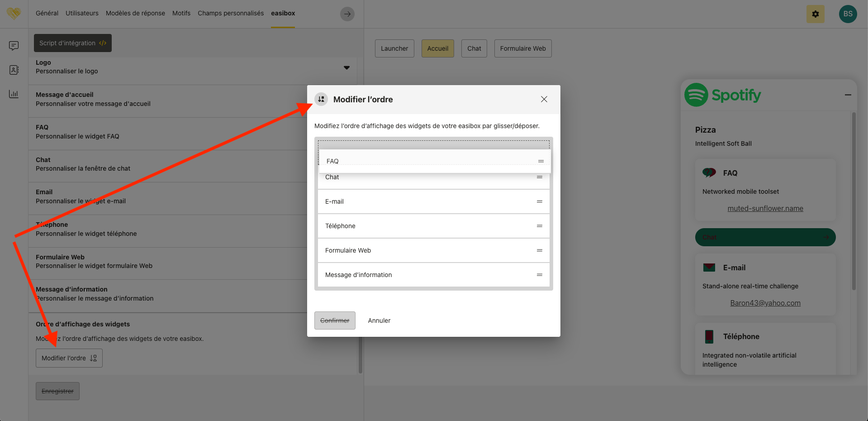The image size is (868, 421).
Task: Grab the drag handle of E-mail row
Action: click(x=539, y=201)
